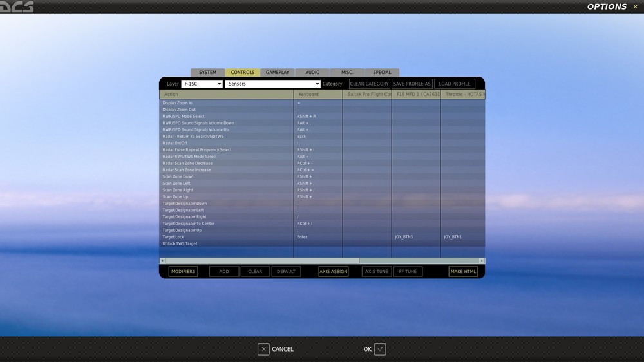Switch to the MISC. tab
This screenshot has height=362, width=644.
[347, 72]
